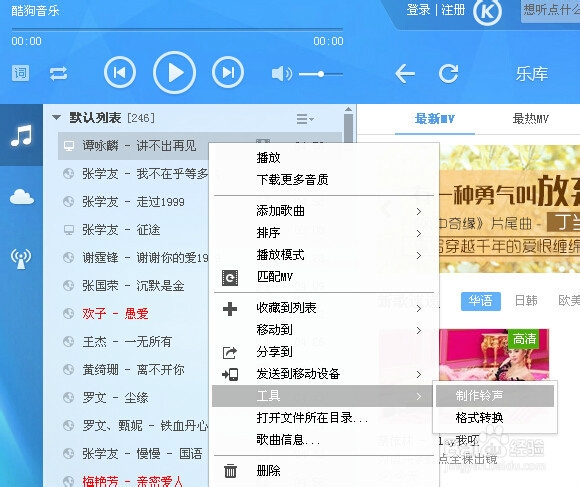Click the 日韩 category button

click(x=526, y=301)
